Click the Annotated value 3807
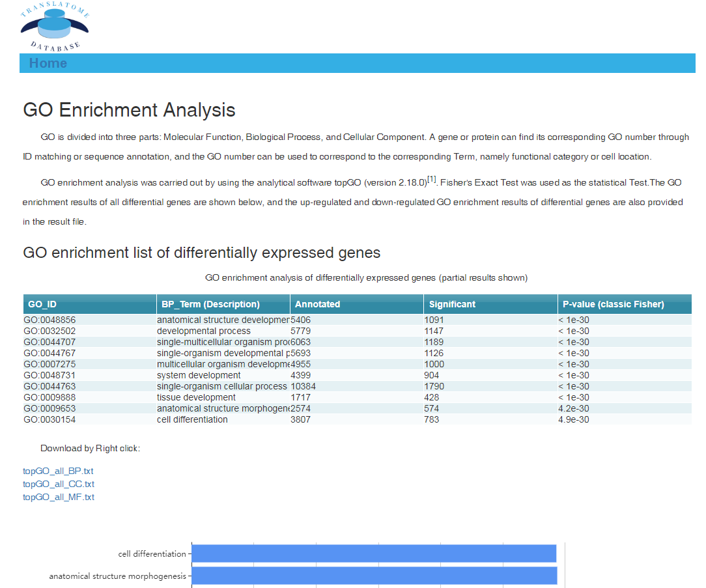This screenshot has width=706, height=588. point(301,419)
